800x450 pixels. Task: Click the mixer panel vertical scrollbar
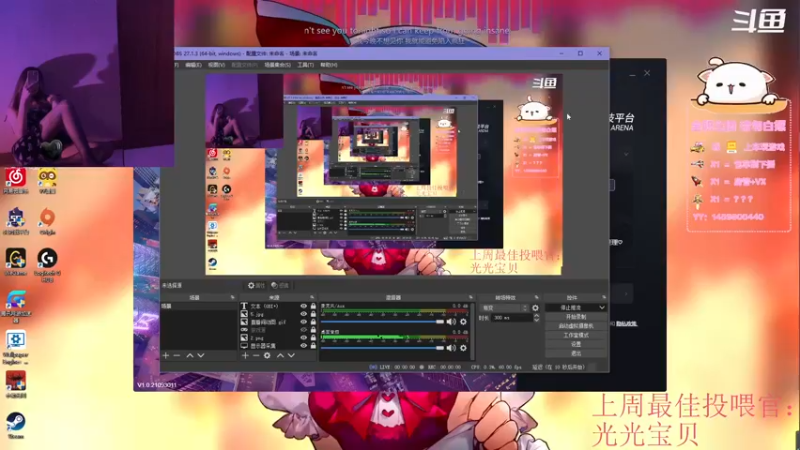472,331
